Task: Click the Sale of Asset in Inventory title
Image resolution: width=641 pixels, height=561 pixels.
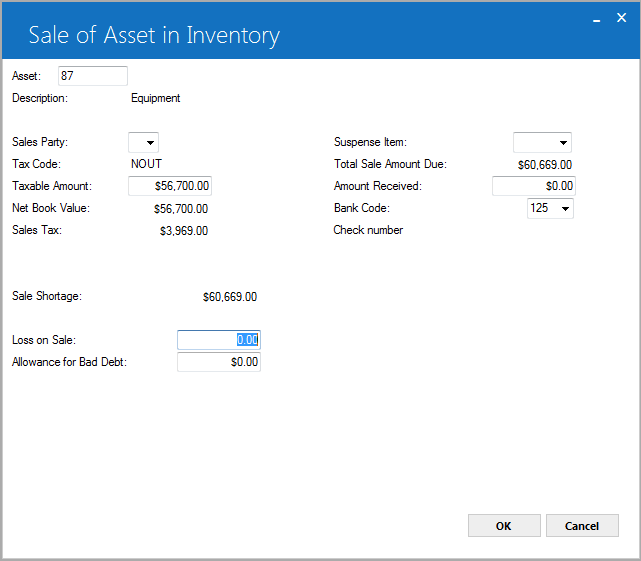Action: pyautogui.click(x=154, y=35)
